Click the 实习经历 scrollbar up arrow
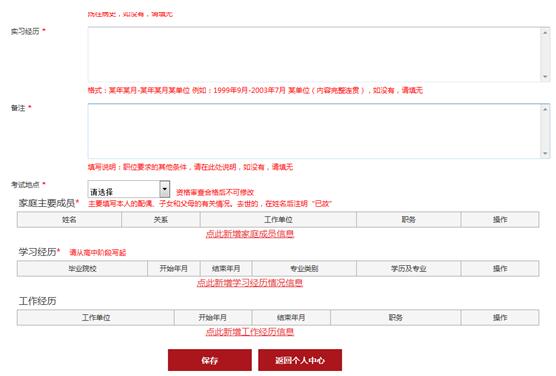 click(x=545, y=32)
